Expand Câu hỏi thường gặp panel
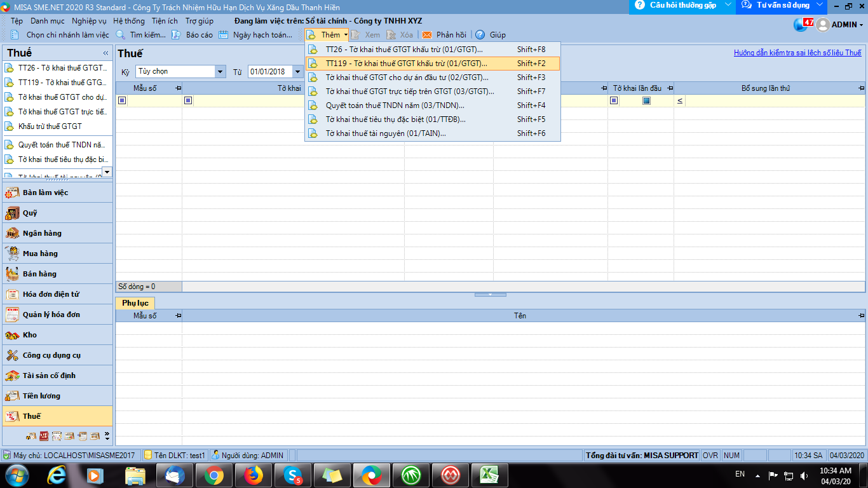Image resolution: width=868 pixels, height=488 pixels. (682, 5)
